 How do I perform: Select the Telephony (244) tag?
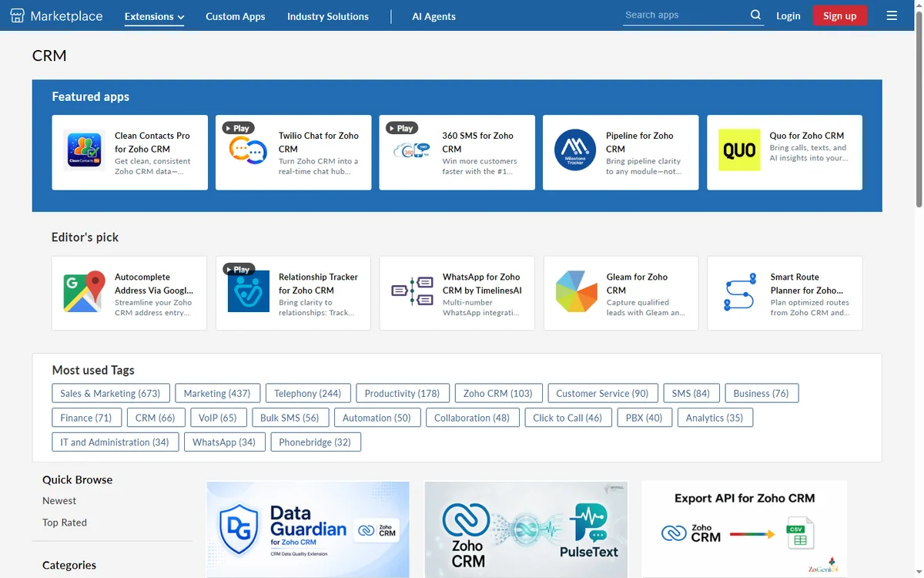tap(308, 393)
